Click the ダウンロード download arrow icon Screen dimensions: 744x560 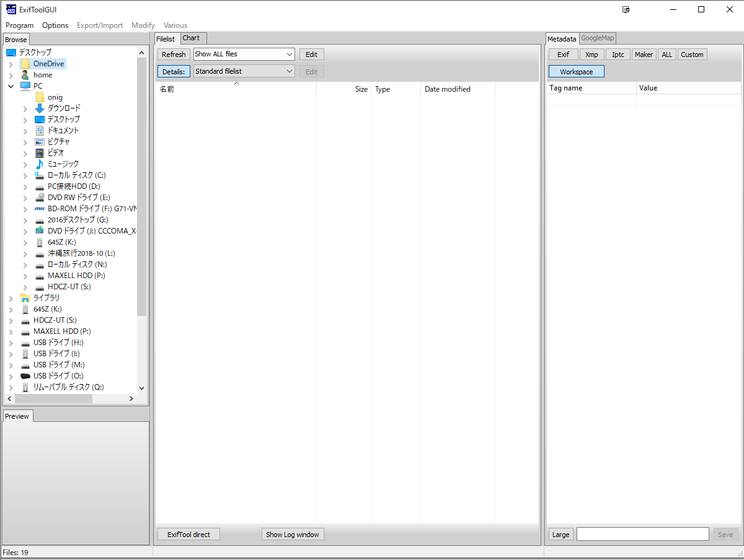tap(40, 108)
